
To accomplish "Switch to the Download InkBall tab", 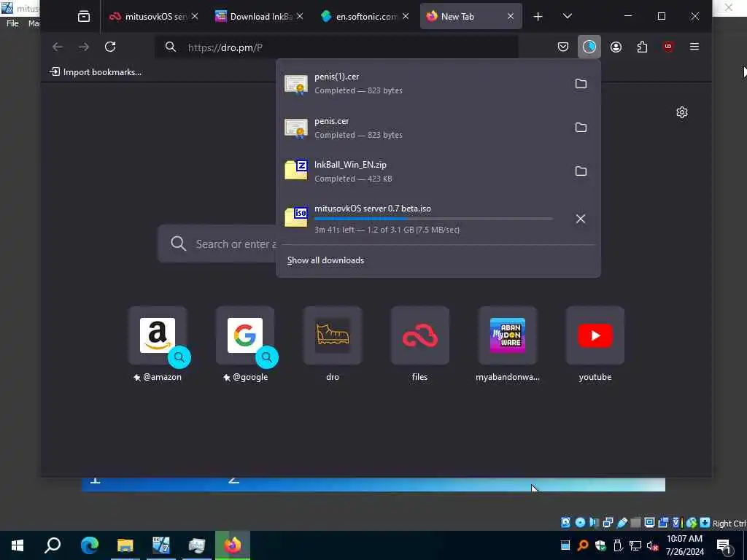I will [258, 17].
